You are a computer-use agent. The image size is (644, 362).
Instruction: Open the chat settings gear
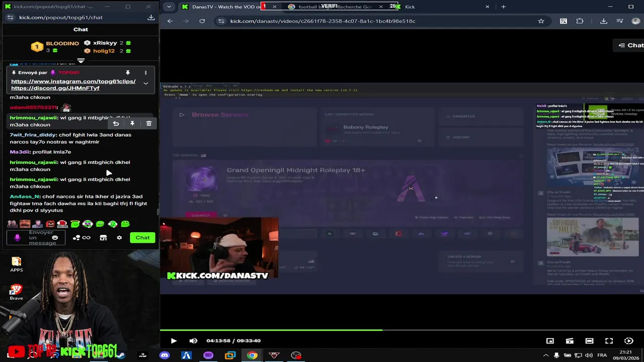(x=119, y=238)
